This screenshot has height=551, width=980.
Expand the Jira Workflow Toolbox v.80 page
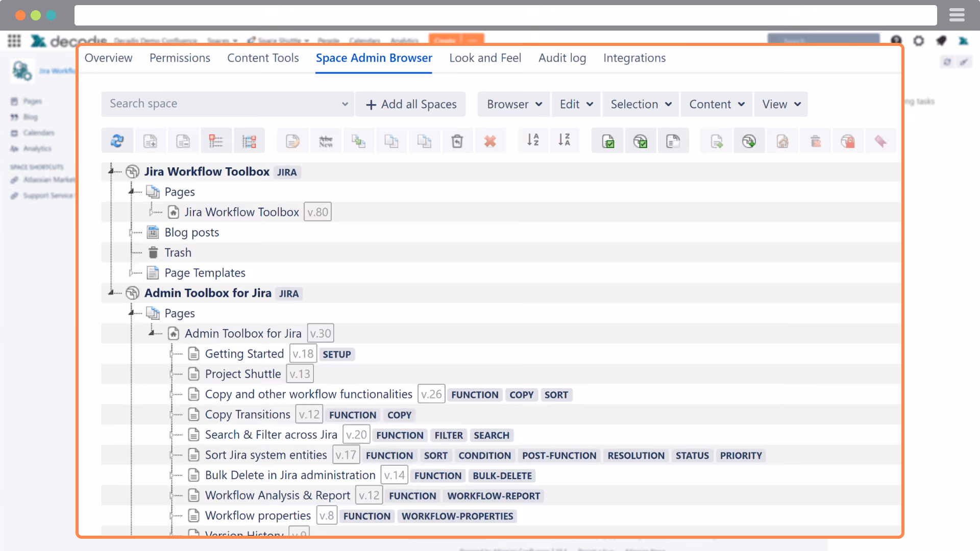tap(151, 212)
